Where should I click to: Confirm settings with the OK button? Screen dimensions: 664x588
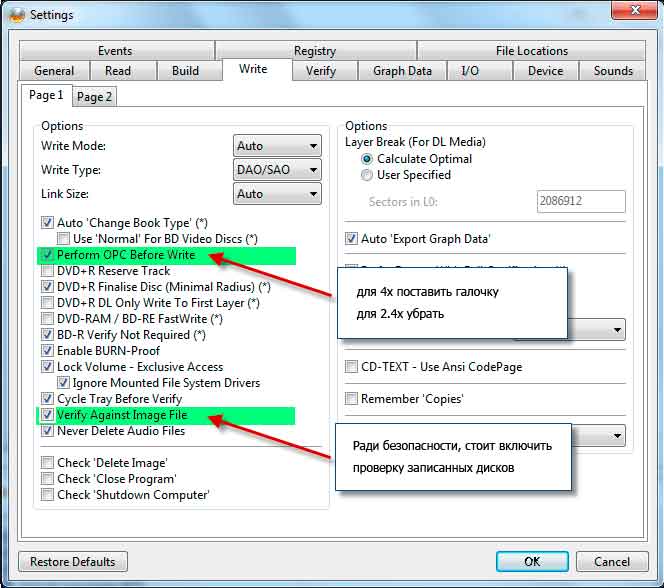point(532,562)
